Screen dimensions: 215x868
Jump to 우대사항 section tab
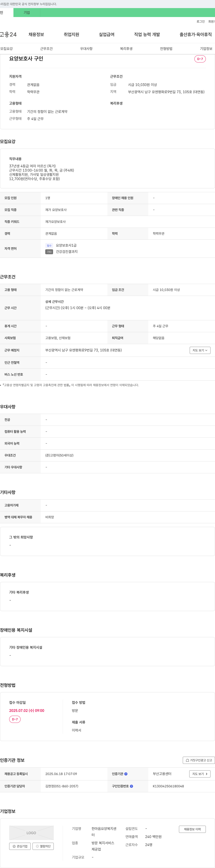coord(86,49)
